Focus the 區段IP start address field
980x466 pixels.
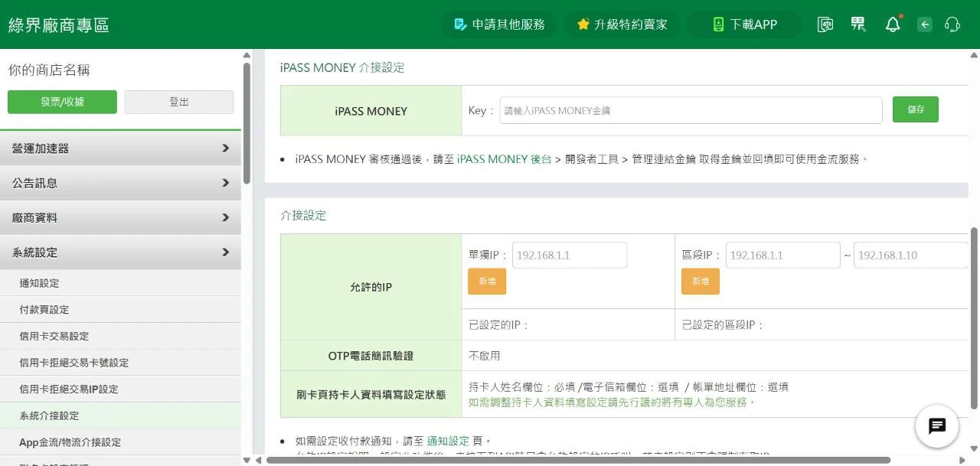(782, 255)
